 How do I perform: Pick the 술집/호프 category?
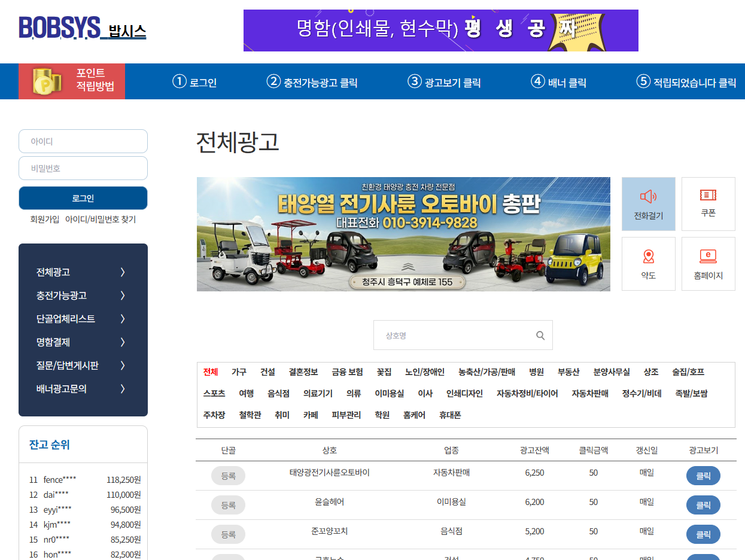688,372
